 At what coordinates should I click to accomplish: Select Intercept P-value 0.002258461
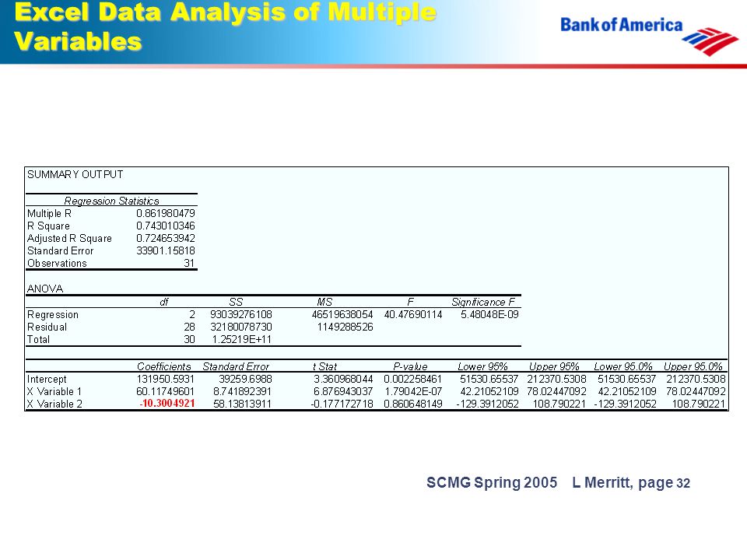coord(412,379)
